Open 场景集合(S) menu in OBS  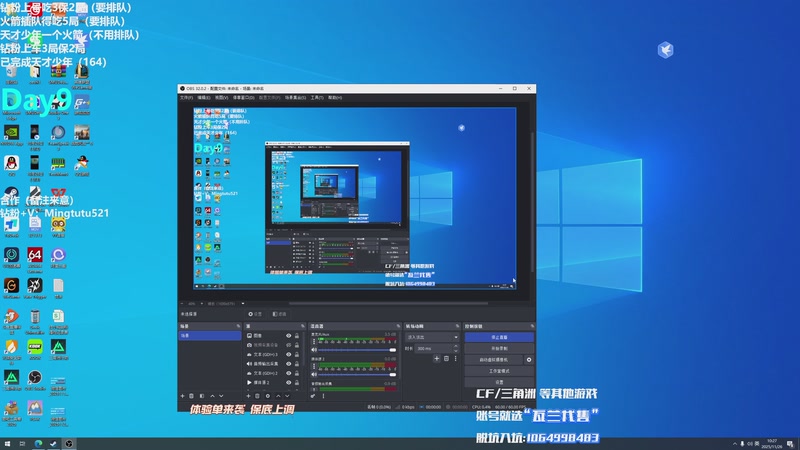[295, 97]
